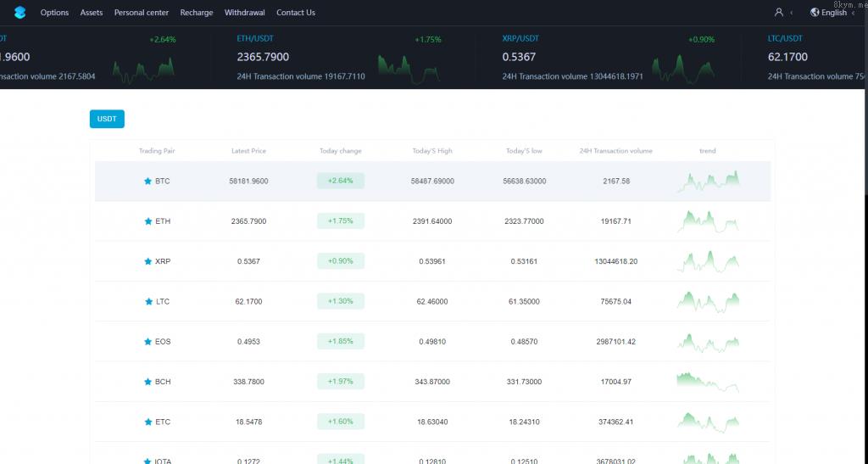
Task: Toggle the XRP favorite star
Action: [147, 261]
